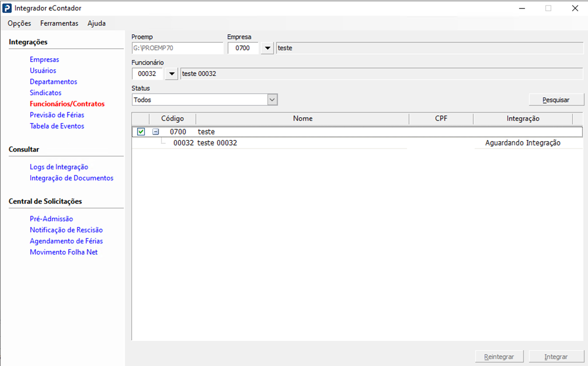Image resolution: width=588 pixels, height=366 pixels.
Task: Open the Ferramentas menu
Action: coord(59,23)
